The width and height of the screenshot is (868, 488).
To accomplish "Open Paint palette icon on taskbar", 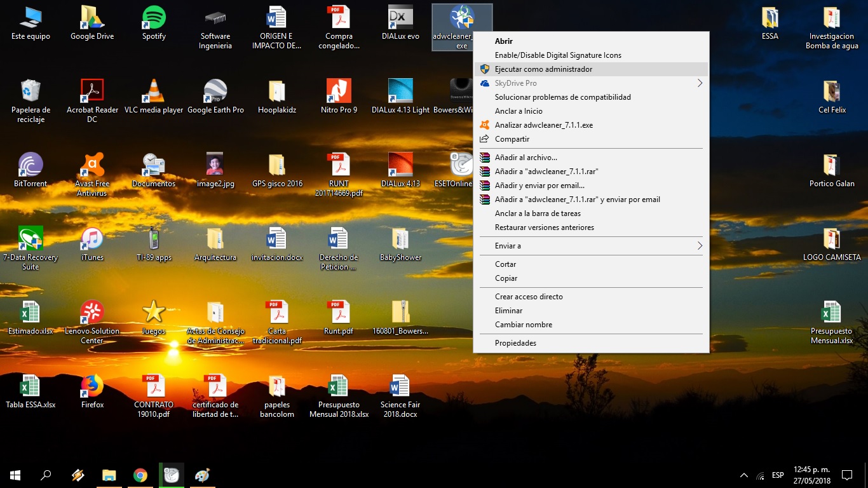I will [202, 475].
